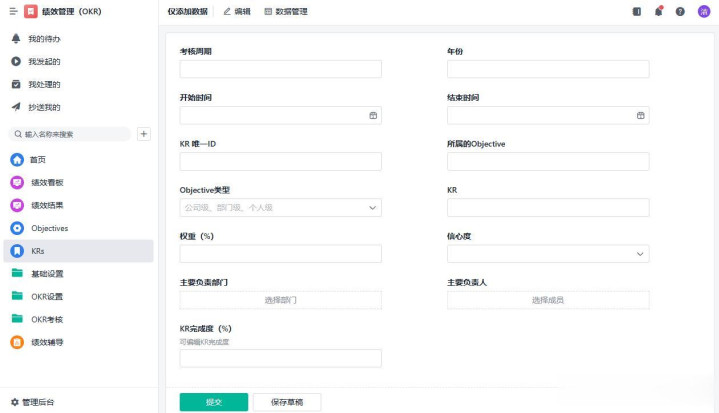Image resolution: width=719 pixels, height=413 pixels.
Task: Click the top-right panel layout icon
Action: [x=637, y=11]
